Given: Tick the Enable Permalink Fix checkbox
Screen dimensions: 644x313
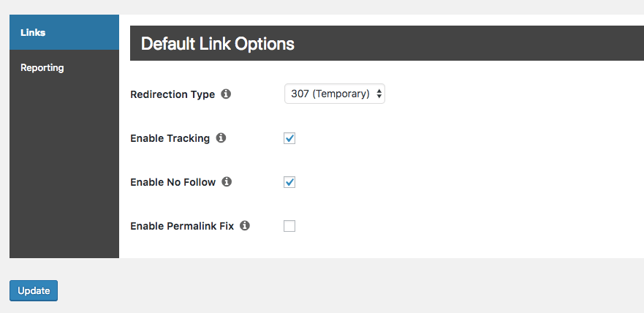Looking at the screenshot, I should [289, 226].
